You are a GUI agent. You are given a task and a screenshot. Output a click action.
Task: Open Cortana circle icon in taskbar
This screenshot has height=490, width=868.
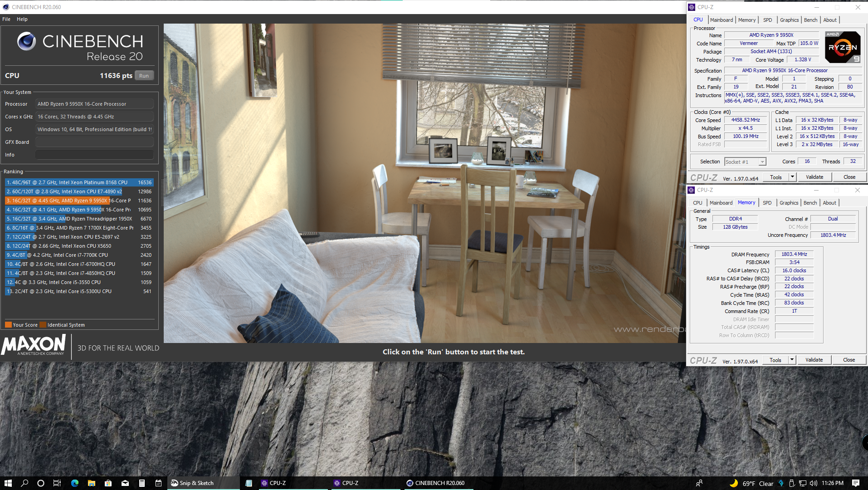(x=41, y=483)
